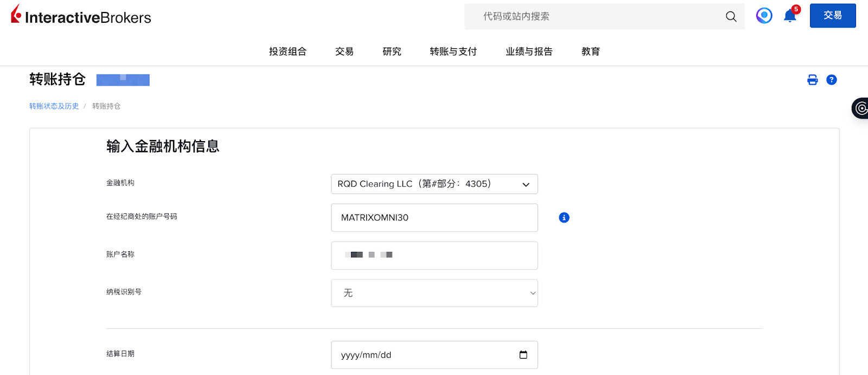868x375 pixels.
Task: Open the floating side widget icon
Action: coord(860,109)
